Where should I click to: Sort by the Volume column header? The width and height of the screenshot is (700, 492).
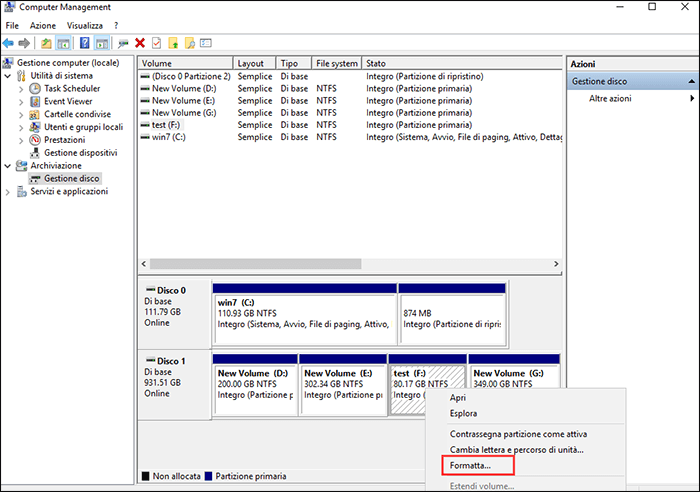[185, 63]
